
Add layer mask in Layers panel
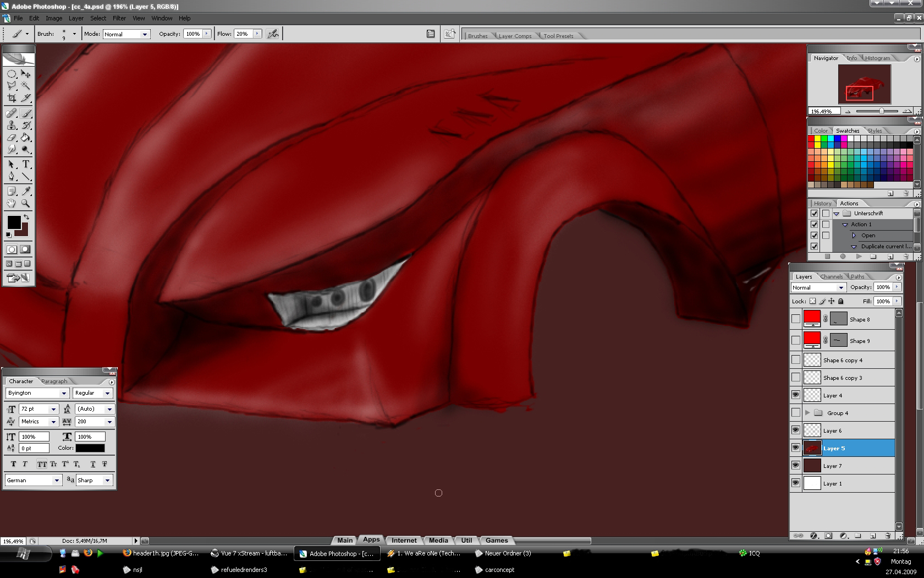(828, 535)
